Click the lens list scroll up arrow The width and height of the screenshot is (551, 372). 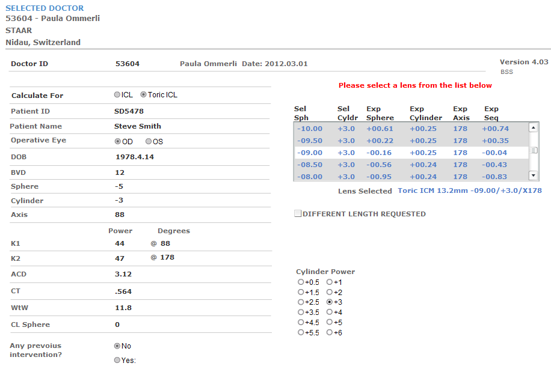533,128
